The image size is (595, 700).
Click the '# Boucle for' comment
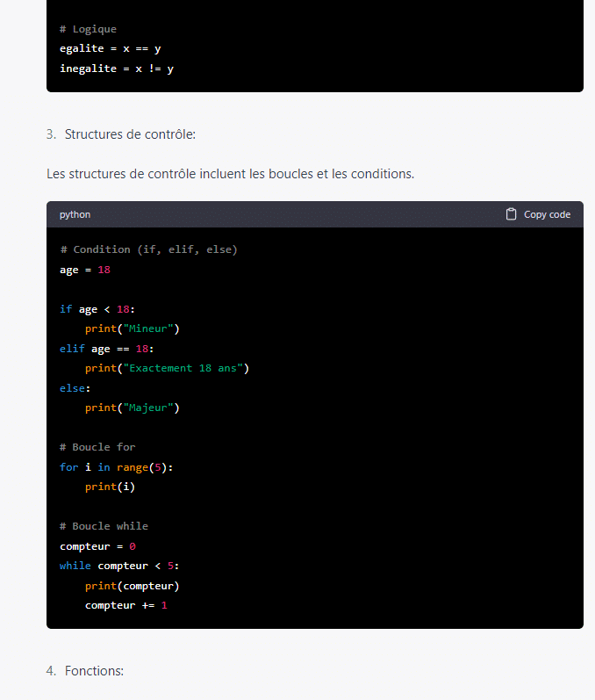[97, 447]
